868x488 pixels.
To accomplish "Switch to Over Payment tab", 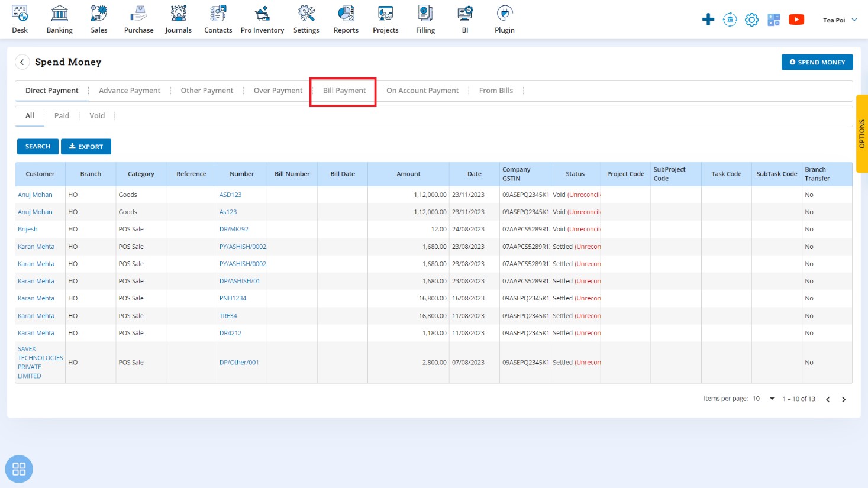I will [x=278, y=91].
